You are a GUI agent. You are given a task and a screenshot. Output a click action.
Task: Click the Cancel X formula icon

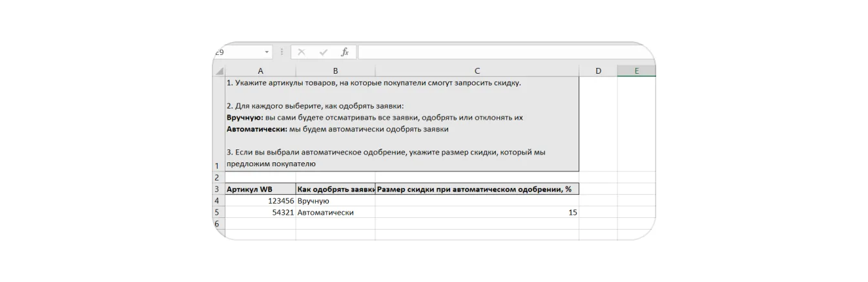click(x=301, y=52)
